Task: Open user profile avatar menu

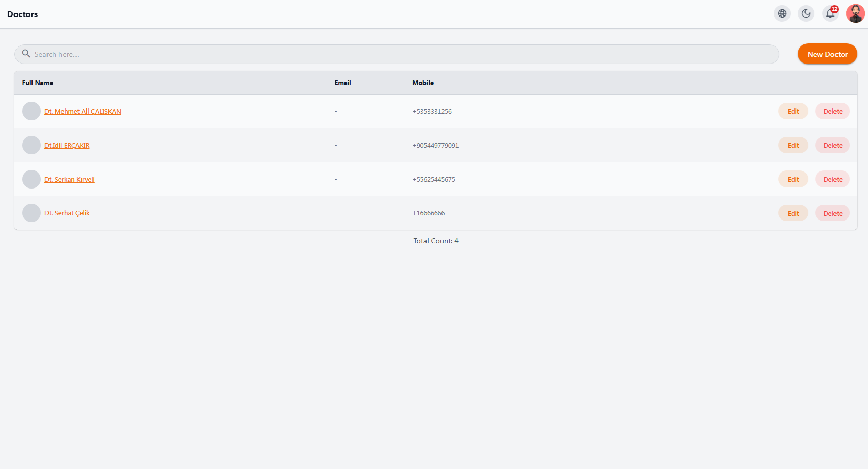Action: [x=856, y=13]
